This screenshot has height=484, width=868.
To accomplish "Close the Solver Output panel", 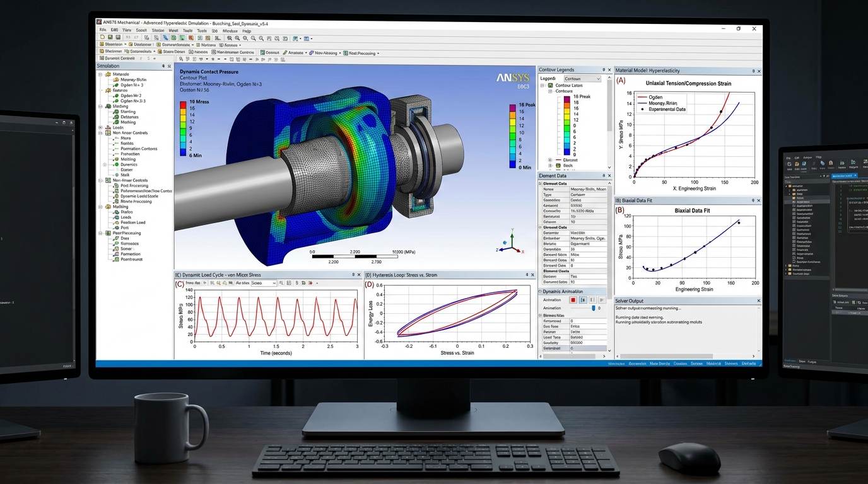I will tap(759, 301).
